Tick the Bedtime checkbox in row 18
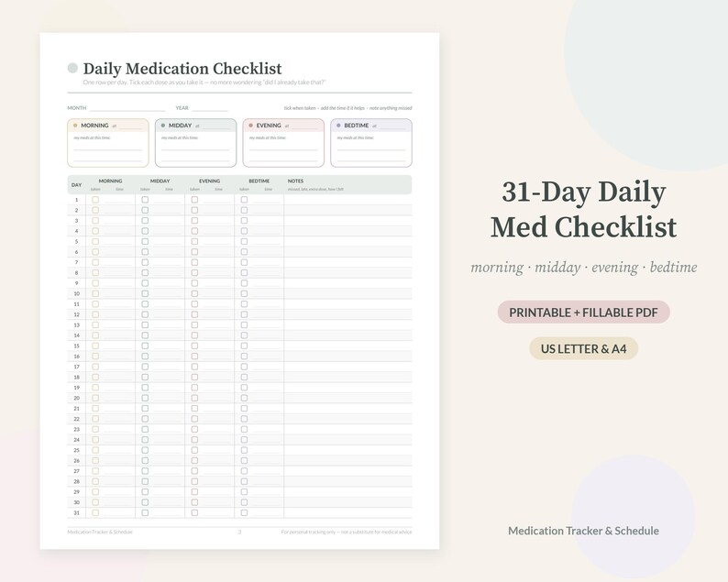 pos(244,378)
